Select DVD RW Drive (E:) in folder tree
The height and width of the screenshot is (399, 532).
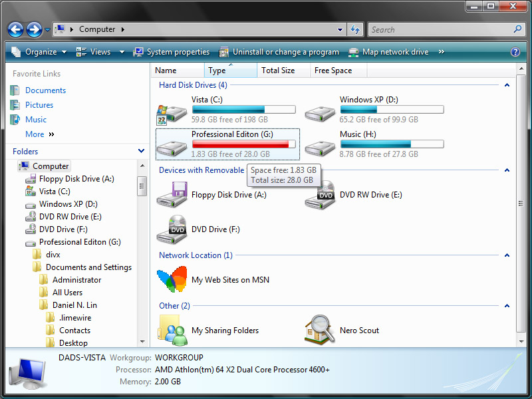(70, 217)
